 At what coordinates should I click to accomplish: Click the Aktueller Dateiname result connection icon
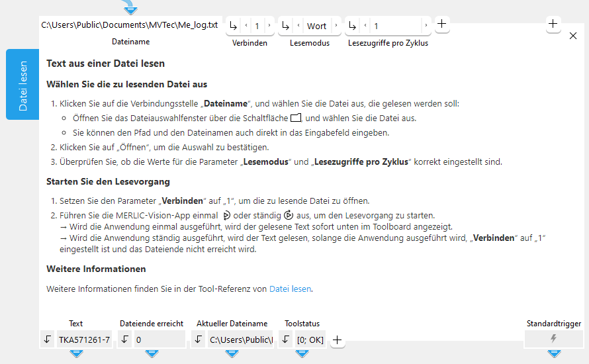[x=198, y=340]
